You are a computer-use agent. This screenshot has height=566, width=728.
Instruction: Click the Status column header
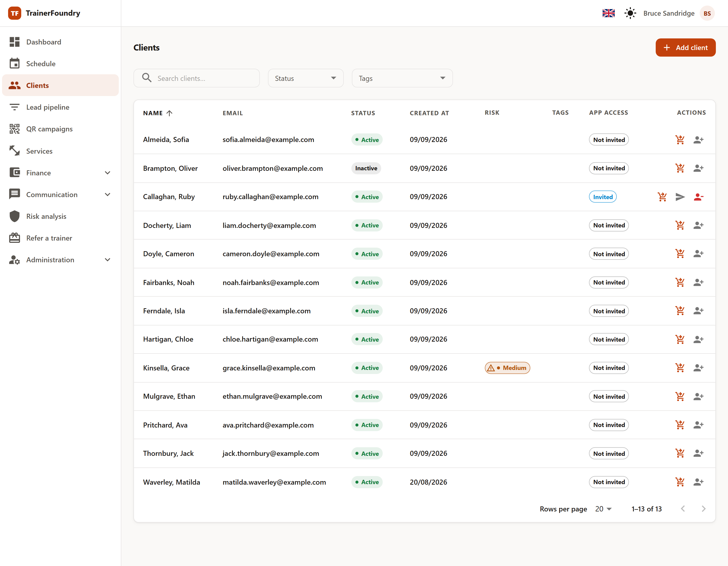[x=363, y=113]
